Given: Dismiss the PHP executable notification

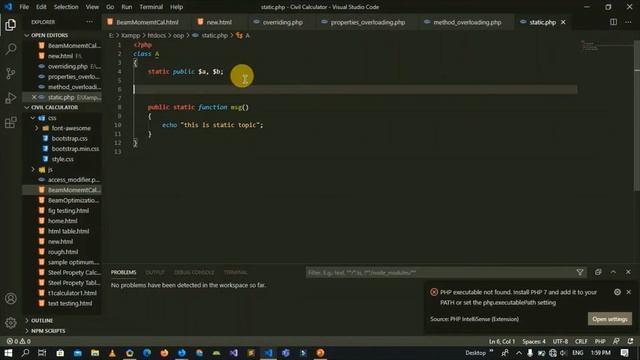Looking at the screenshot, I should tap(629, 292).
